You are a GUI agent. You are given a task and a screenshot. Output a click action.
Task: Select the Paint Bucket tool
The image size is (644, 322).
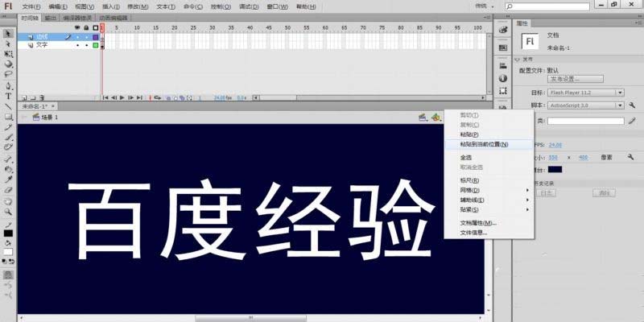point(8,169)
